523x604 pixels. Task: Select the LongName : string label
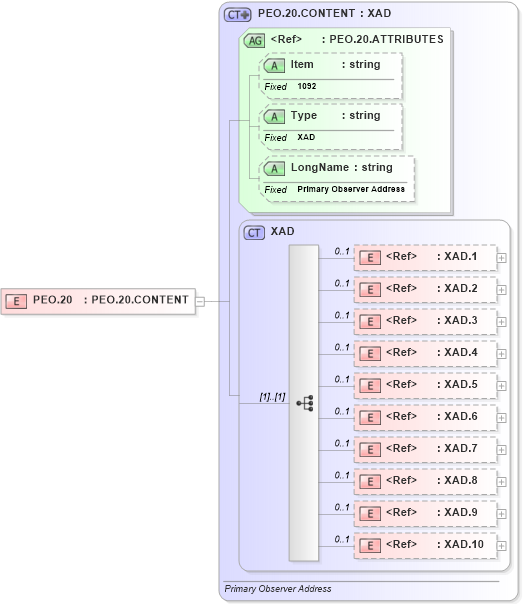342,168
